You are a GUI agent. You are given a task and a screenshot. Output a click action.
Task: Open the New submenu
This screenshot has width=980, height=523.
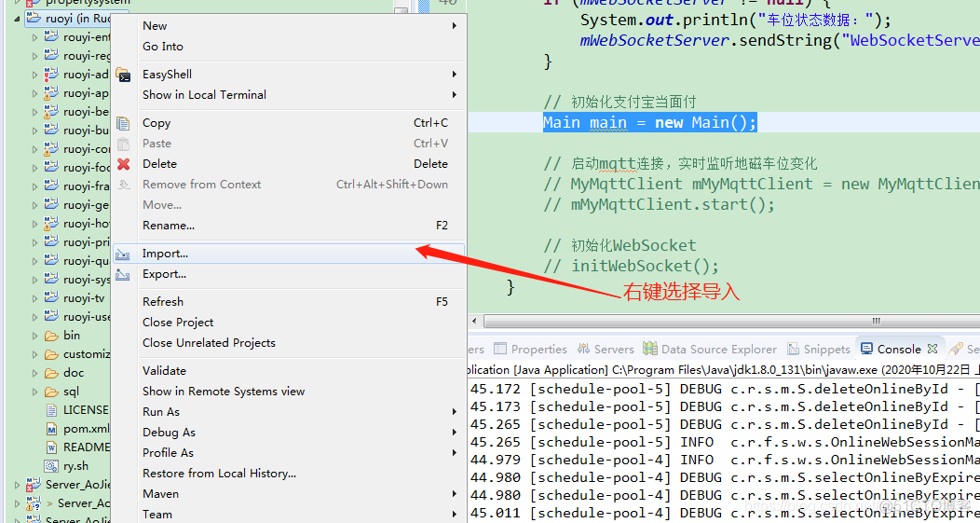pyautogui.click(x=288, y=26)
